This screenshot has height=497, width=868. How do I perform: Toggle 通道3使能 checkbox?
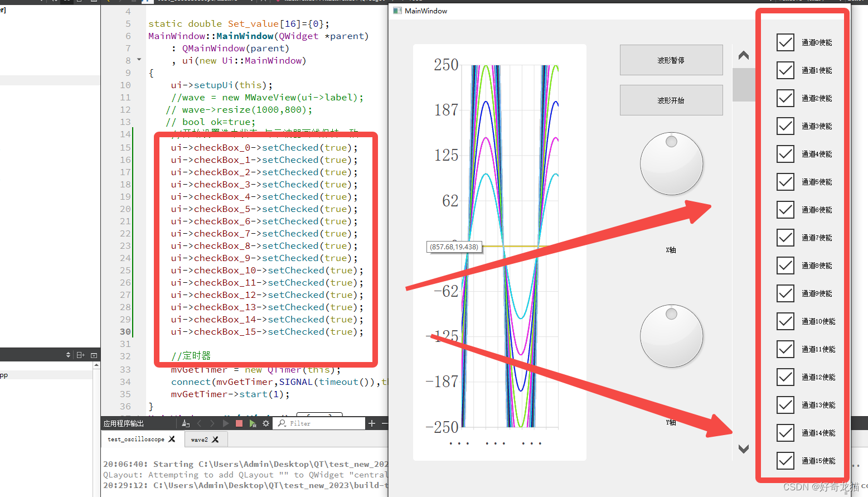click(x=785, y=126)
